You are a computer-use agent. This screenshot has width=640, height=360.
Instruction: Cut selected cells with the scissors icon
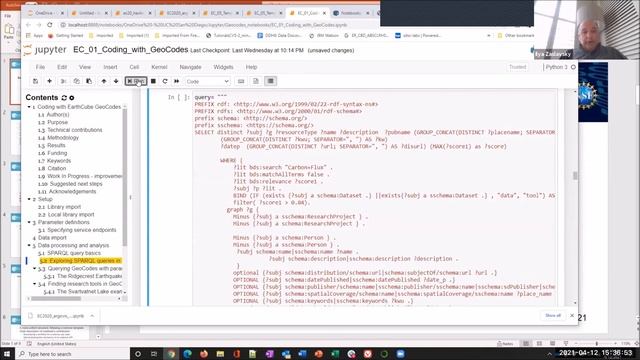click(63, 81)
